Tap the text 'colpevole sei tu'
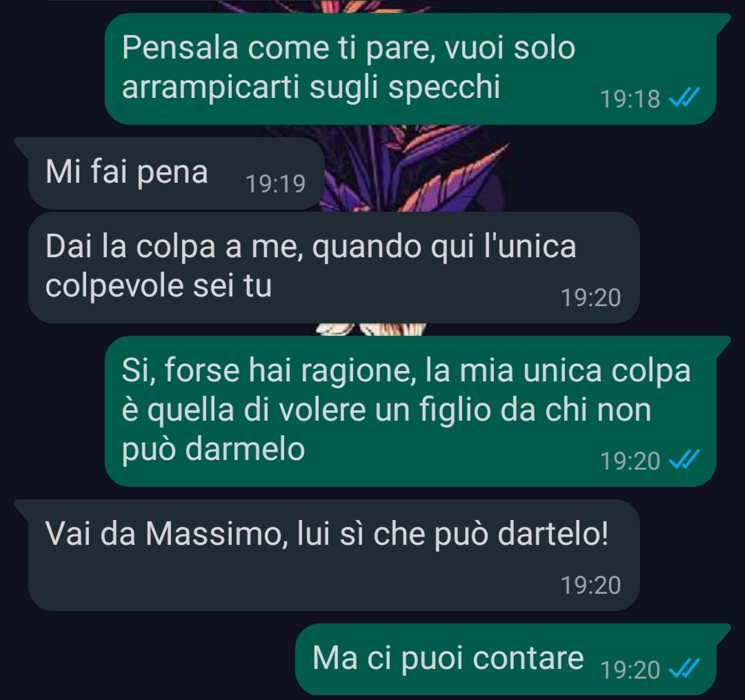The image size is (745, 700). (158, 286)
